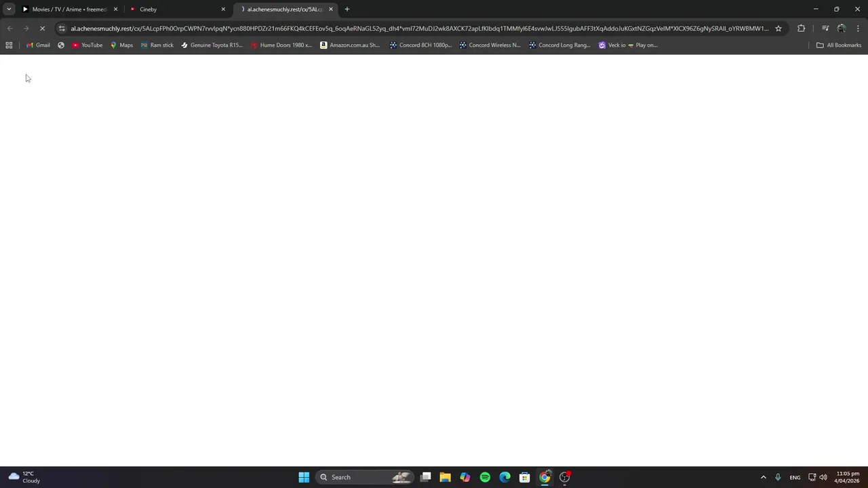The width and height of the screenshot is (868, 488).
Task: Open the Hume Doors 1980 bookmark
Action: pyautogui.click(x=281, y=45)
